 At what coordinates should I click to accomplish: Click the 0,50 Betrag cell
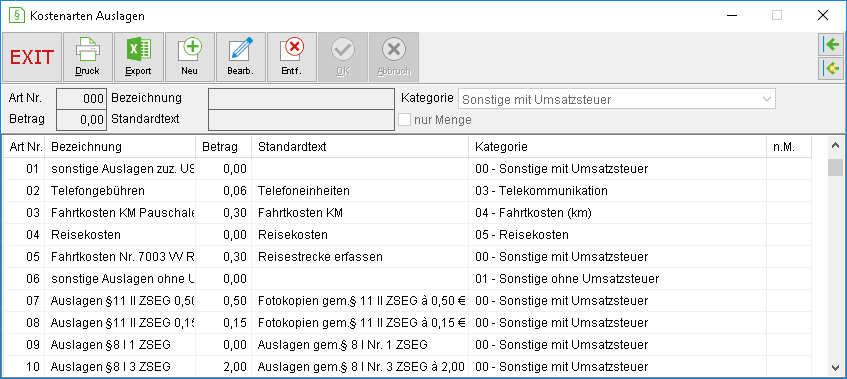224,301
